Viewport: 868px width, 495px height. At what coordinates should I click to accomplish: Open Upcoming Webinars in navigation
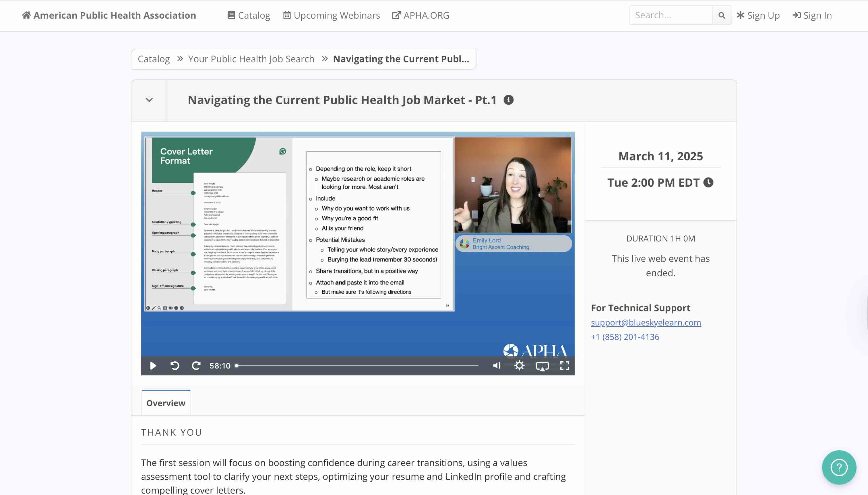coord(332,15)
